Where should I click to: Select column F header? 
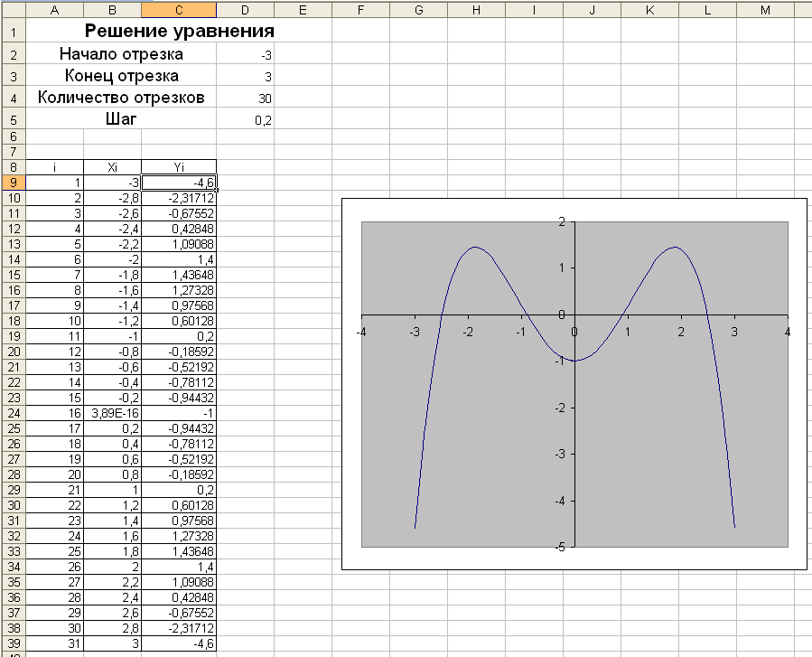361,10
